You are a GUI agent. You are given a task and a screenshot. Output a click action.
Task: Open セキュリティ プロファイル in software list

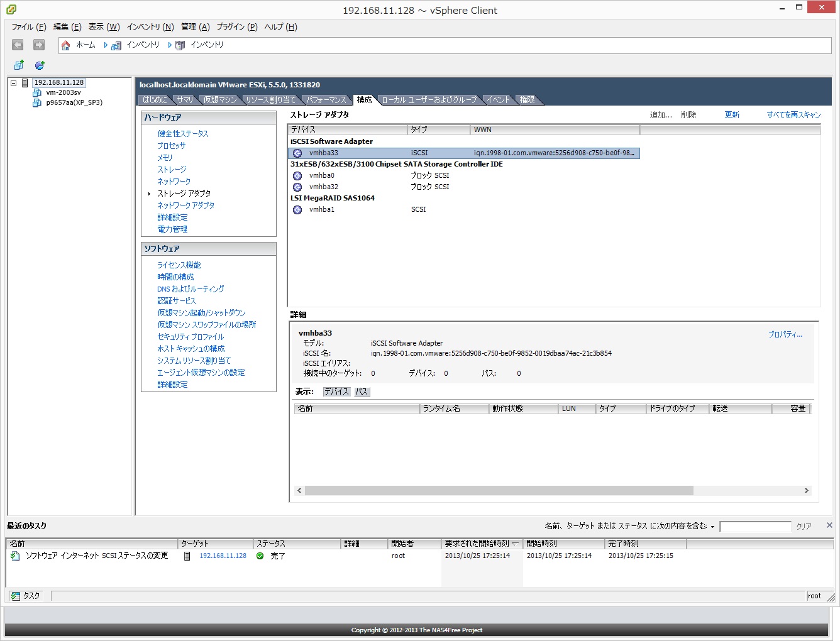point(191,337)
